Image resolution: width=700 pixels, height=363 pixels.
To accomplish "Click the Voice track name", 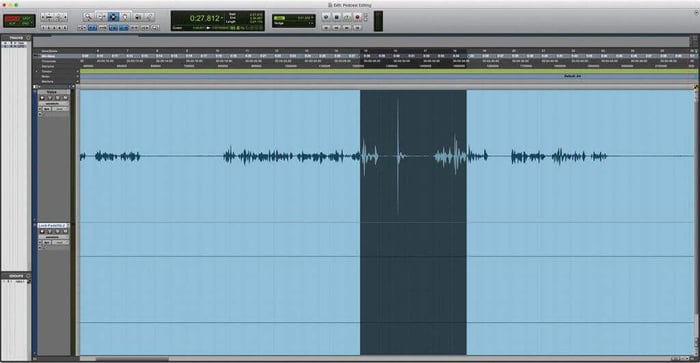I will point(51,92).
